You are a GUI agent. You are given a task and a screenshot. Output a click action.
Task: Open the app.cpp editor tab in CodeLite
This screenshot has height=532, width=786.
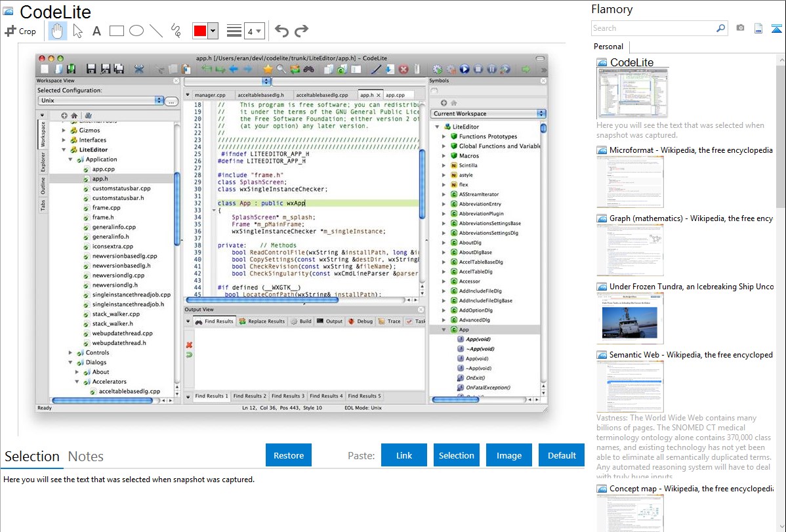pos(395,94)
